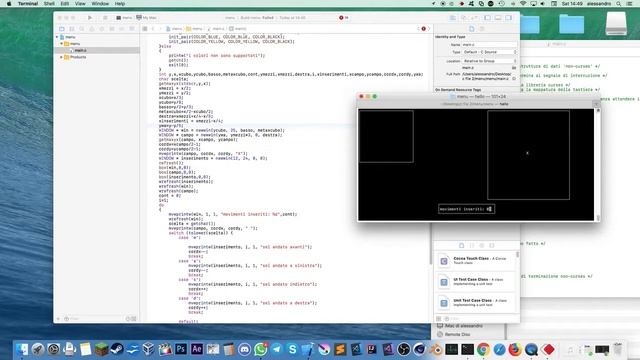Open Xcode from the Dock
This screenshot has height=360, width=640.
click(x=308, y=349)
